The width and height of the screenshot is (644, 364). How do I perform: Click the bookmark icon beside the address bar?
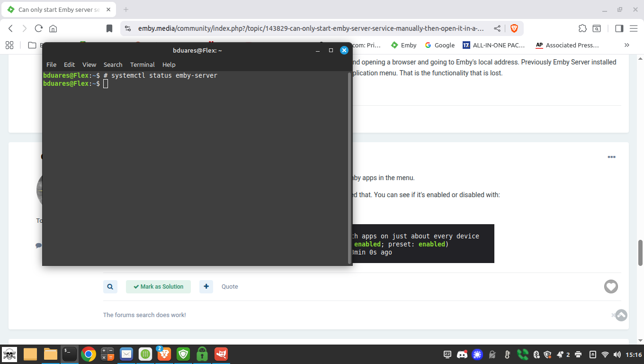coord(109,28)
